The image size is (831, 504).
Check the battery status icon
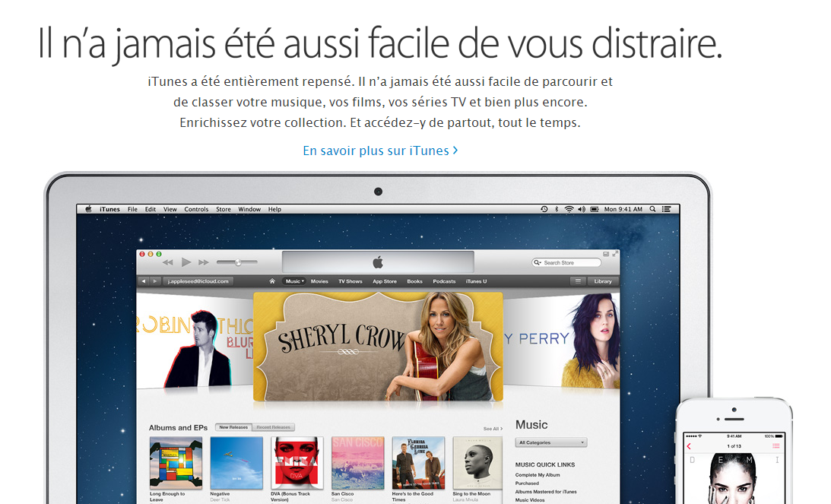[594, 209]
